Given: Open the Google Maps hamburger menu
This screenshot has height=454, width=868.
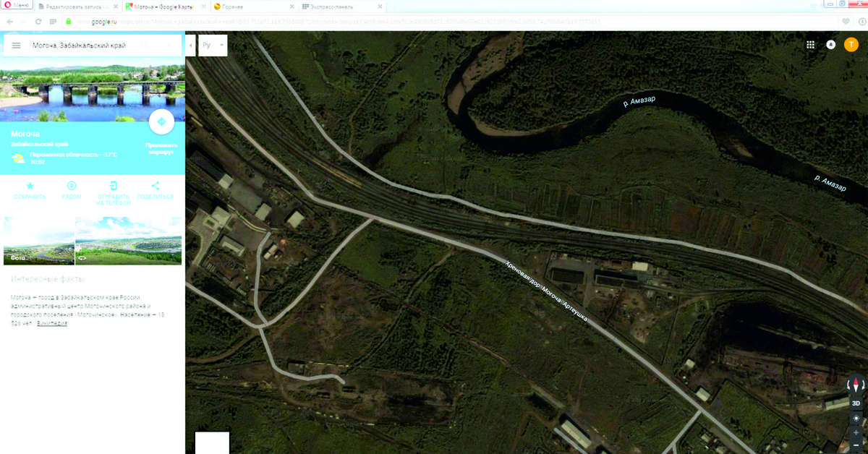Looking at the screenshot, I should coord(16,46).
